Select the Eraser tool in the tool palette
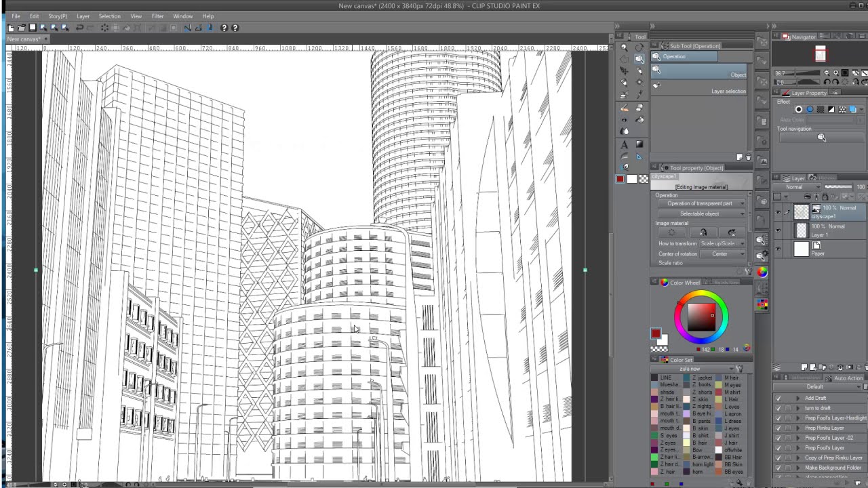 pos(639,108)
